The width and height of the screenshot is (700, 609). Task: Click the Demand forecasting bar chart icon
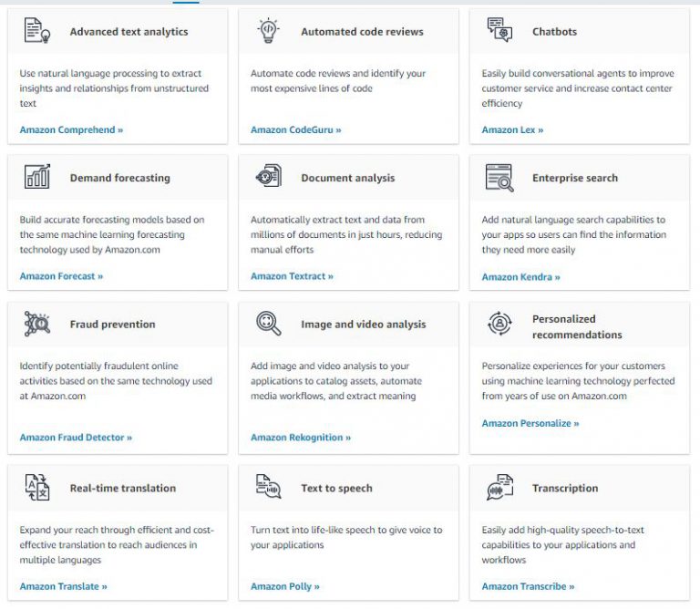(x=37, y=176)
